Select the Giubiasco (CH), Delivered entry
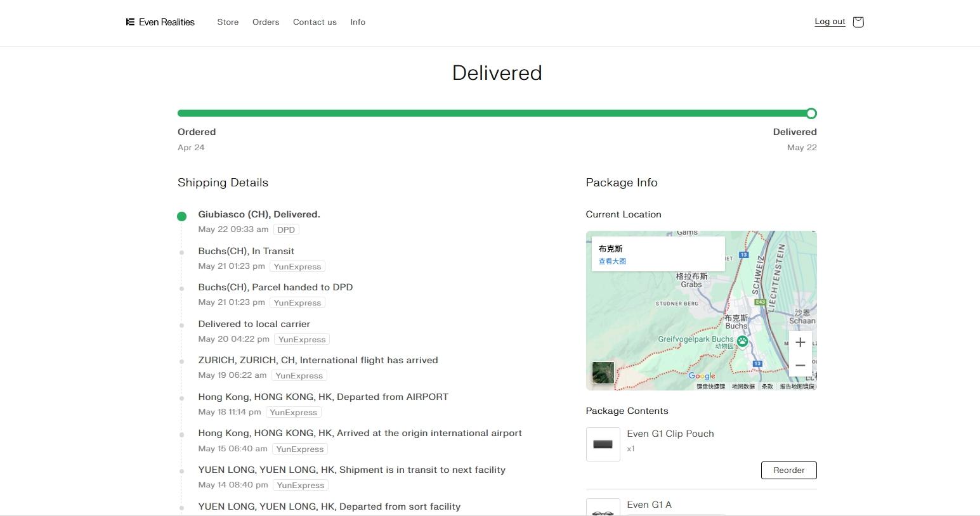This screenshot has height=516, width=980. pyautogui.click(x=259, y=214)
